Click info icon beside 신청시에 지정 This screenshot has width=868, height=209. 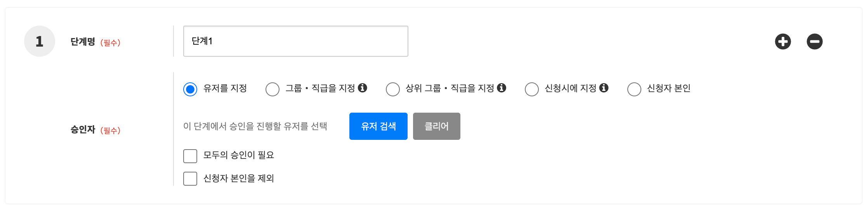pos(604,88)
